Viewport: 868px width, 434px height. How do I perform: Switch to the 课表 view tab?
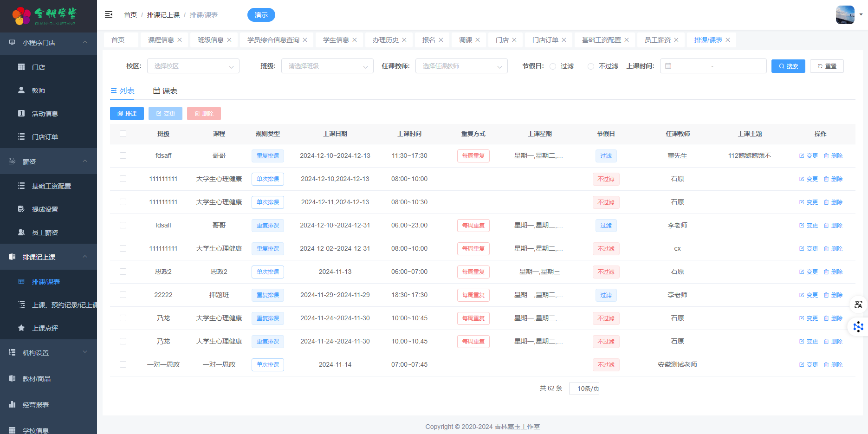click(165, 91)
